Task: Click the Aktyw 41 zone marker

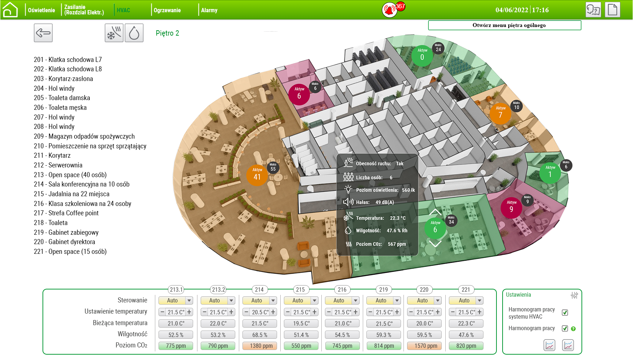Action: point(257,175)
